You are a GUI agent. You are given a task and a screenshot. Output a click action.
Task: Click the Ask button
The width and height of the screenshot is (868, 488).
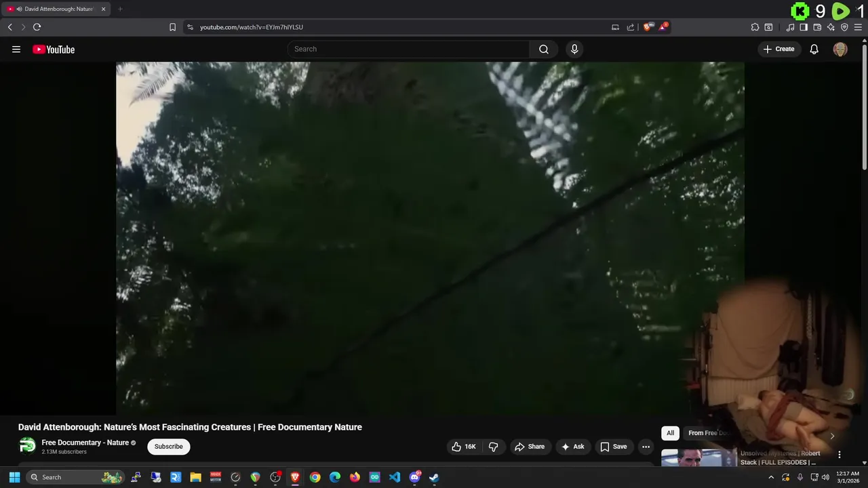pos(573,447)
